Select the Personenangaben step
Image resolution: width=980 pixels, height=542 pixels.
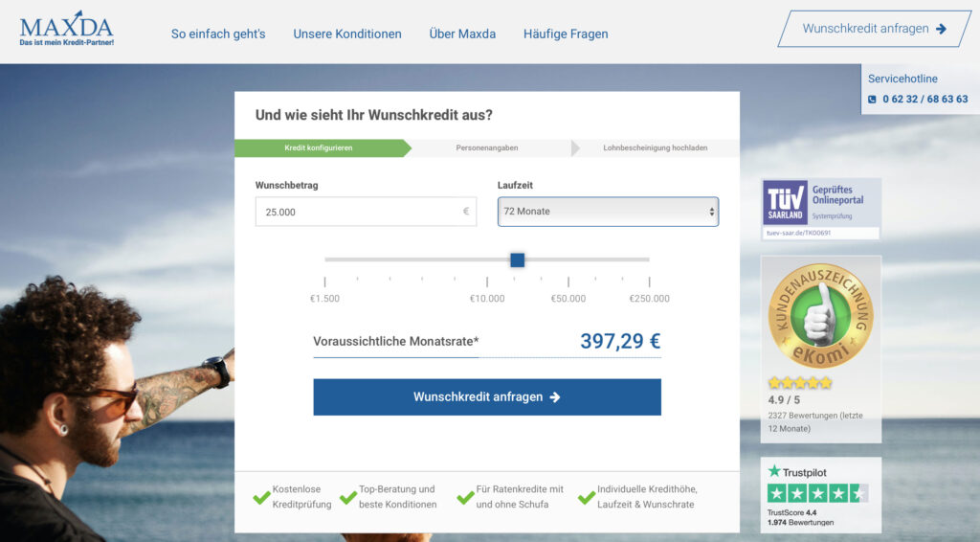pyautogui.click(x=487, y=148)
